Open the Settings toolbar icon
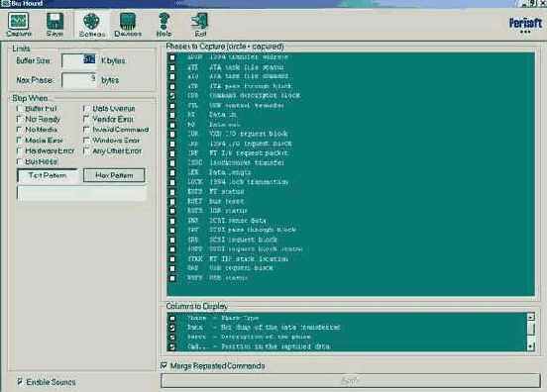Viewport: 547px width, 392px height. pyautogui.click(x=92, y=25)
